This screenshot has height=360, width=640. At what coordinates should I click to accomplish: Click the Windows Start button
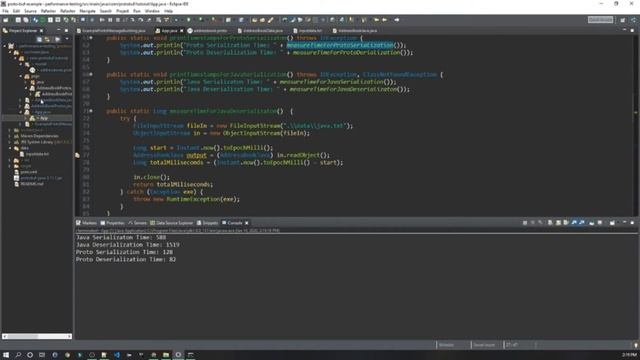point(6,355)
